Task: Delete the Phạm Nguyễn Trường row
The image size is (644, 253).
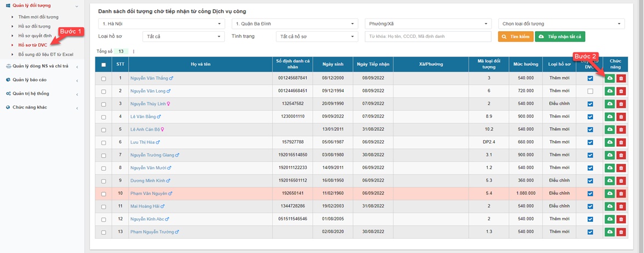Action: 620,232
